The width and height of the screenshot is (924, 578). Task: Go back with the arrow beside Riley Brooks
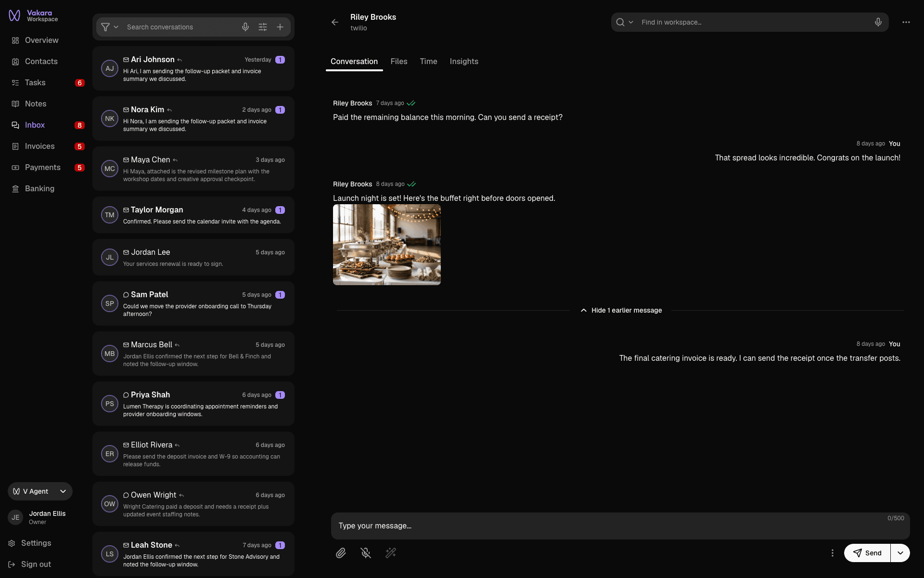pyautogui.click(x=335, y=22)
